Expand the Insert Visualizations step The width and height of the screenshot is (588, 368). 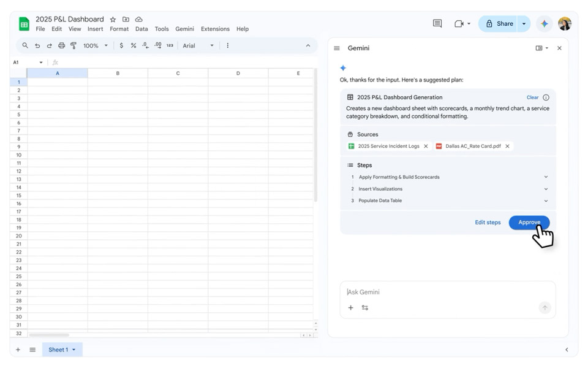click(546, 189)
